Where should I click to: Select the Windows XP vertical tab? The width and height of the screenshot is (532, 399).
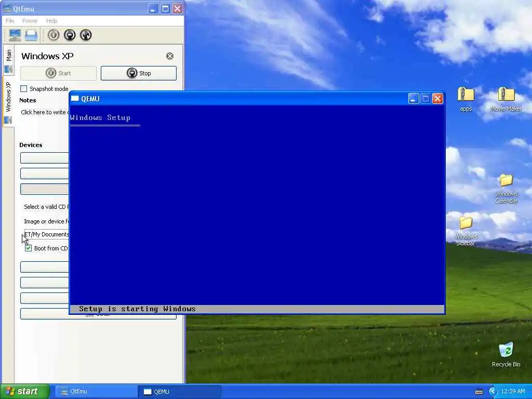(8, 102)
